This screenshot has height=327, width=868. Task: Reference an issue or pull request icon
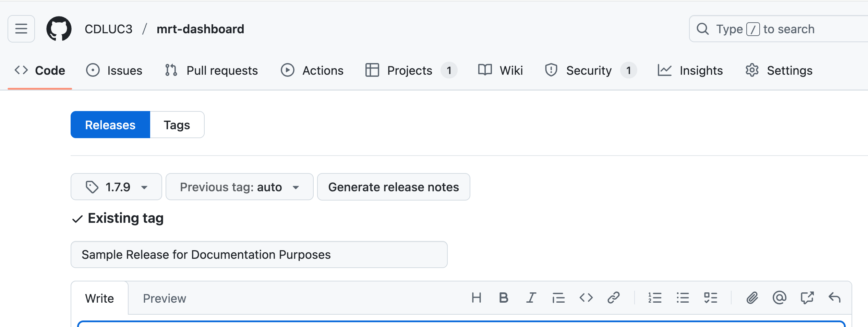(x=807, y=298)
